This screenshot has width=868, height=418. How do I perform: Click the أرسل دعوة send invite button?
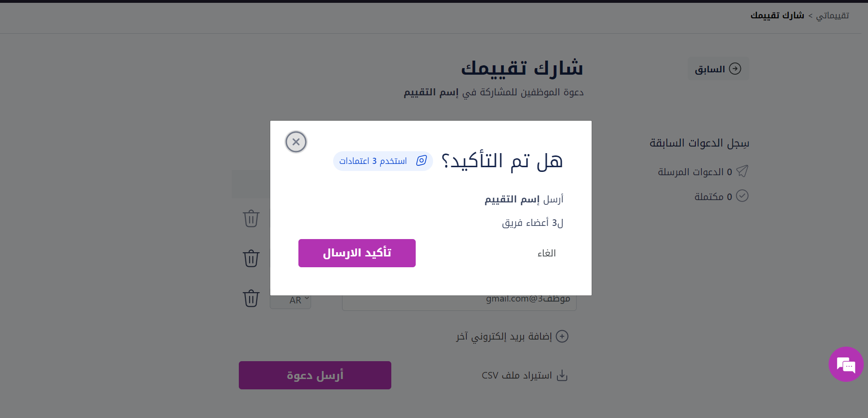point(315,375)
